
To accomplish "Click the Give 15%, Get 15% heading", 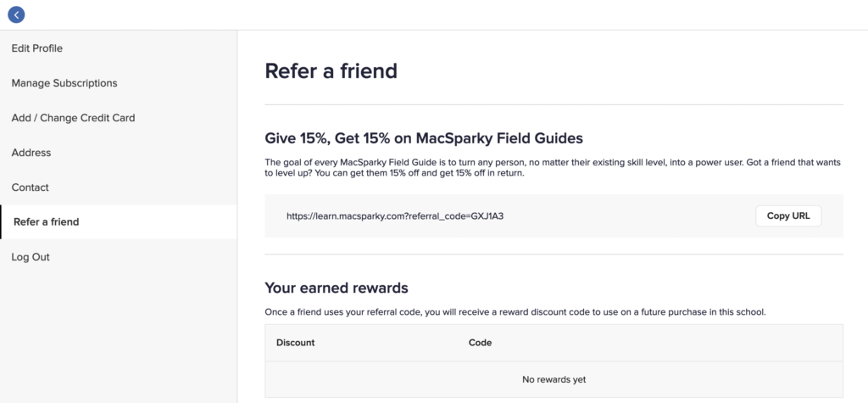I will click(424, 138).
